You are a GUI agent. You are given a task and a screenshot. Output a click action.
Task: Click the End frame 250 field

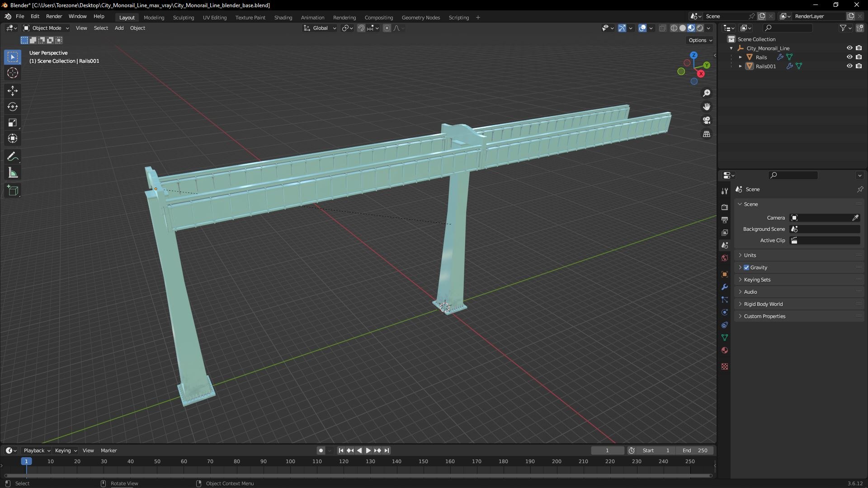coord(695,450)
